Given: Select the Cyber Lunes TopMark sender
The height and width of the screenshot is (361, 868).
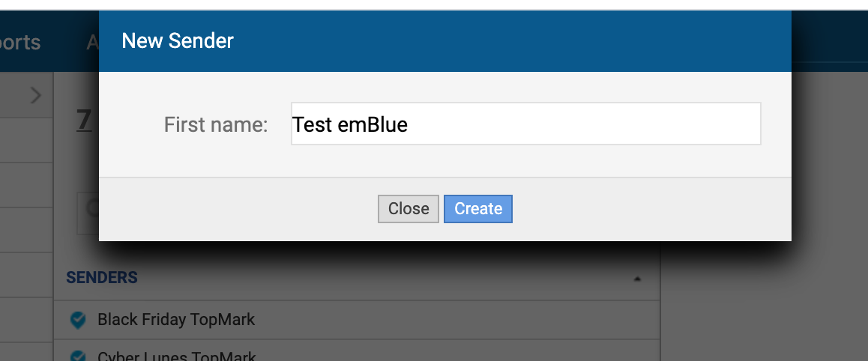Looking at the screenshot, I should [x=177, y=357].
